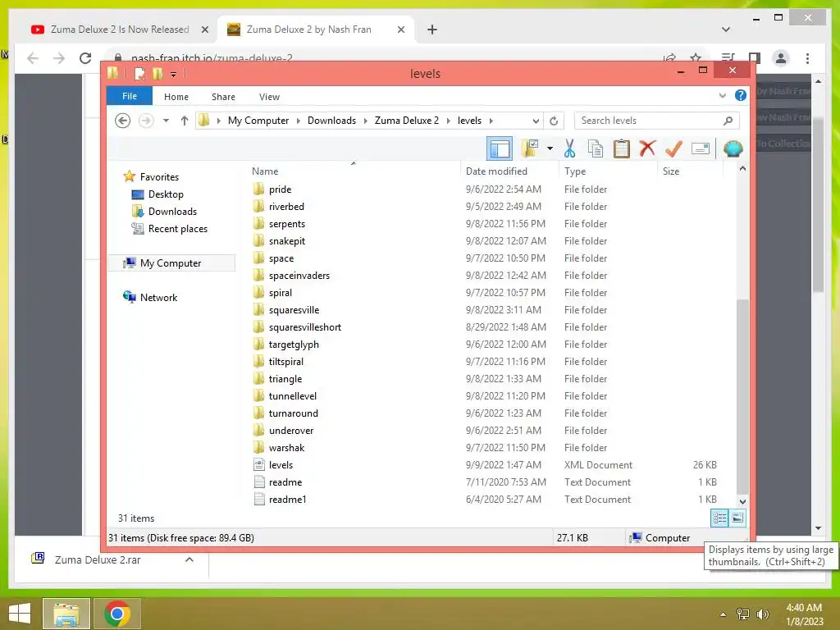Select the readme1 text document
Screen dimensions: 840x630
click(288, 500)
